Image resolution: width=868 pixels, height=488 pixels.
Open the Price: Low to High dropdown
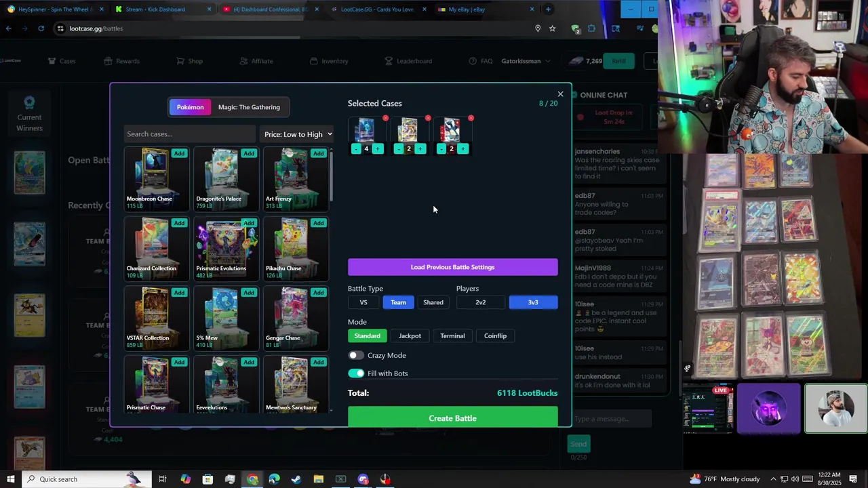coord(298,134)
